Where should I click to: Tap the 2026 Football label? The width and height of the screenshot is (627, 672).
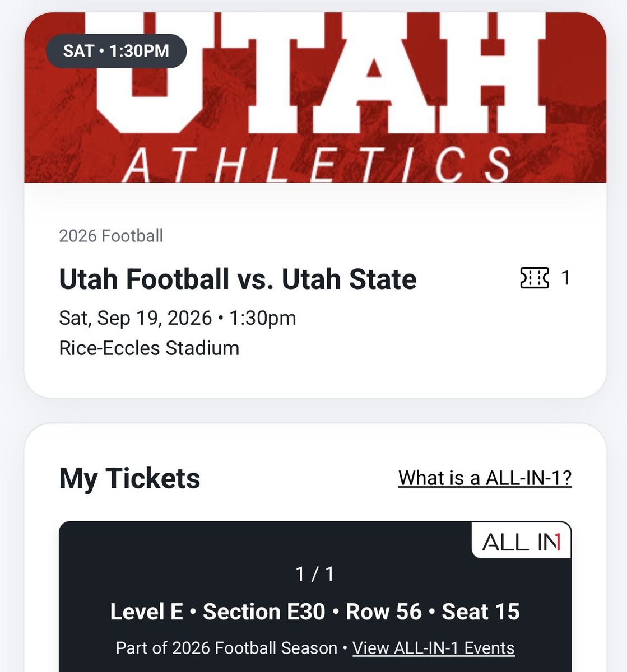(111, 236)
